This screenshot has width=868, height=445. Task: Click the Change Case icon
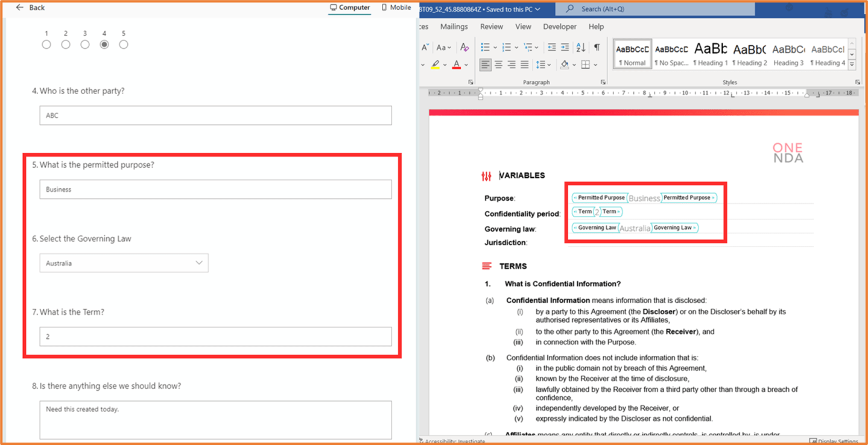coord(442,48)
